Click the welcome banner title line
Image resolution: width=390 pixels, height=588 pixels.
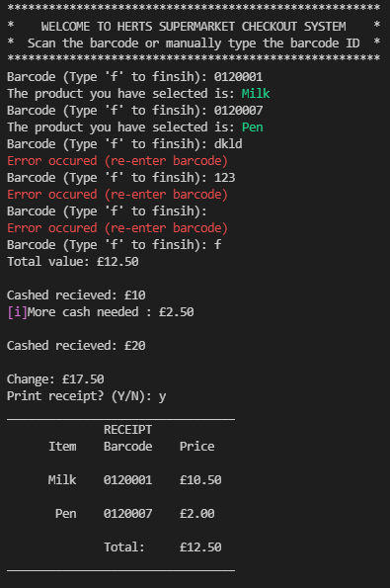(194, 27)
